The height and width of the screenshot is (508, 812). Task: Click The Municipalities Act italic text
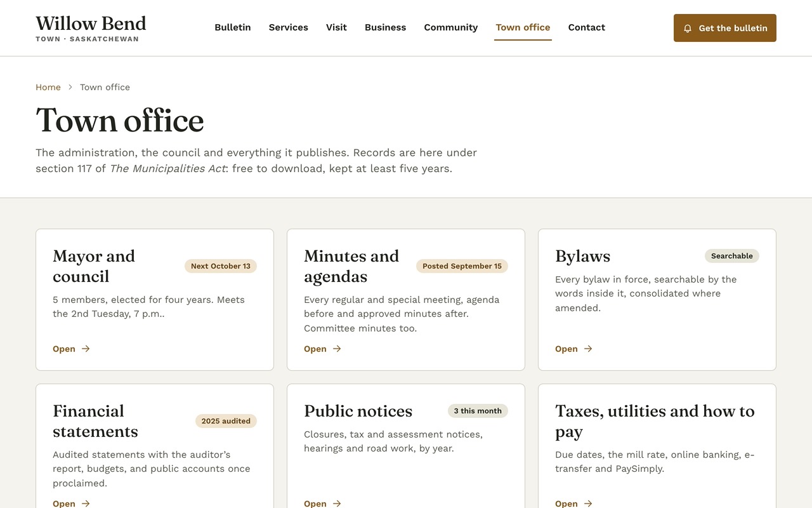[x=167, y=169]
